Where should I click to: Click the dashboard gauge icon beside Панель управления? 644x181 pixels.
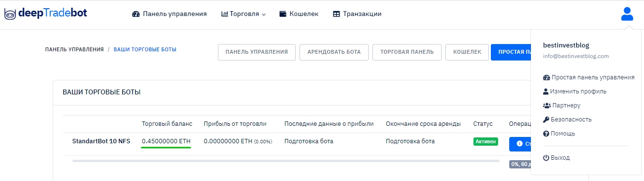(136, 14)
